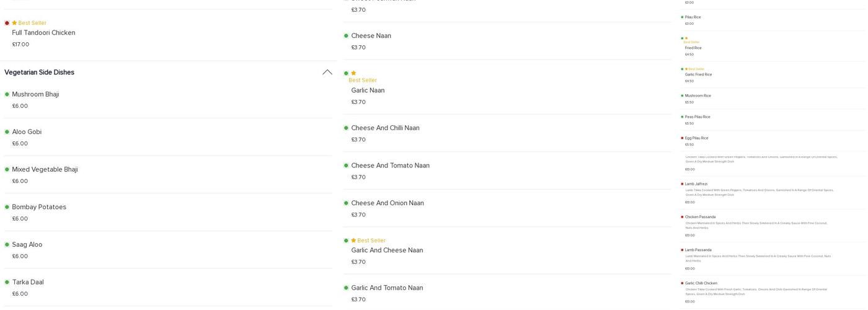The width and height of the screenshot is (868, 310).
Task: Collapse the Vegetarian Side Dishes section chevron
Action: tap(327, 73)
